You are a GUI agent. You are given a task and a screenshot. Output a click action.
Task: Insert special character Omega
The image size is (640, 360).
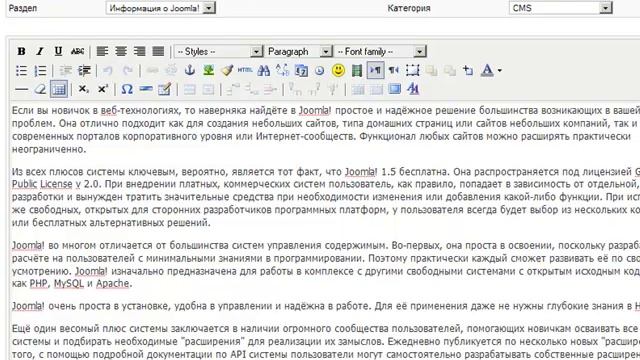click(x=127, y=89)
